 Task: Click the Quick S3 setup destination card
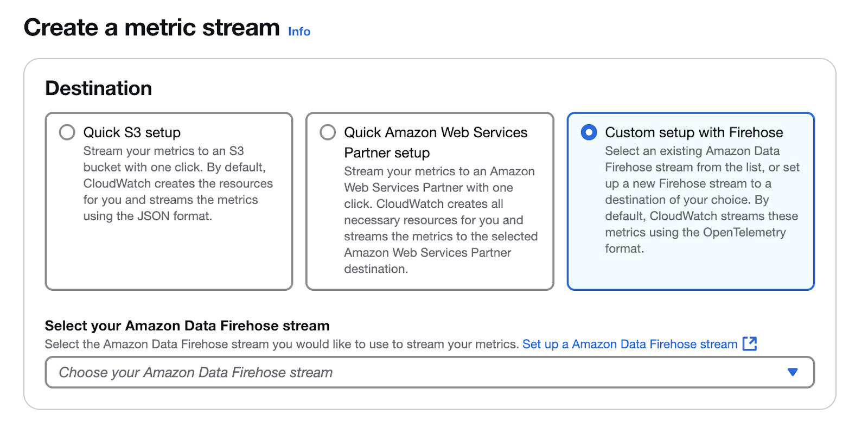coord(169,201)
